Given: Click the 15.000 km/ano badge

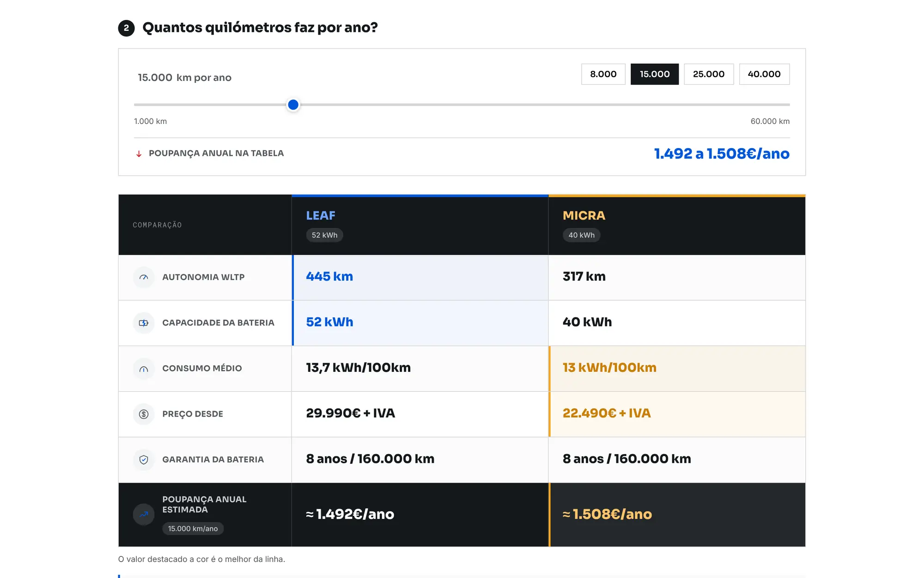Looking at the screenshot, I should click(x=193, y=529).
